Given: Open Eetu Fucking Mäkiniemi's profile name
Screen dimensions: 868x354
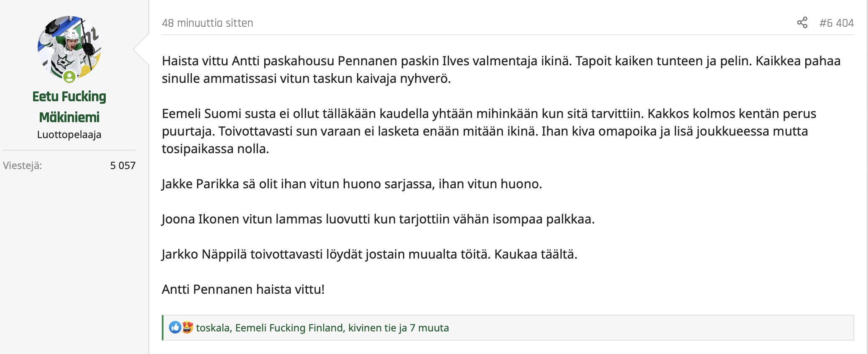Looking at the screenshot, I should click(69, 107).
